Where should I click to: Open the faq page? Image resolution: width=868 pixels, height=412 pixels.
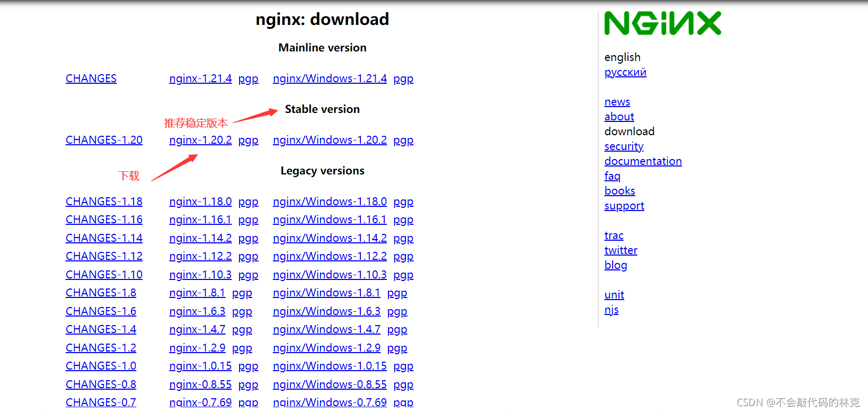(x=612, y=176)
